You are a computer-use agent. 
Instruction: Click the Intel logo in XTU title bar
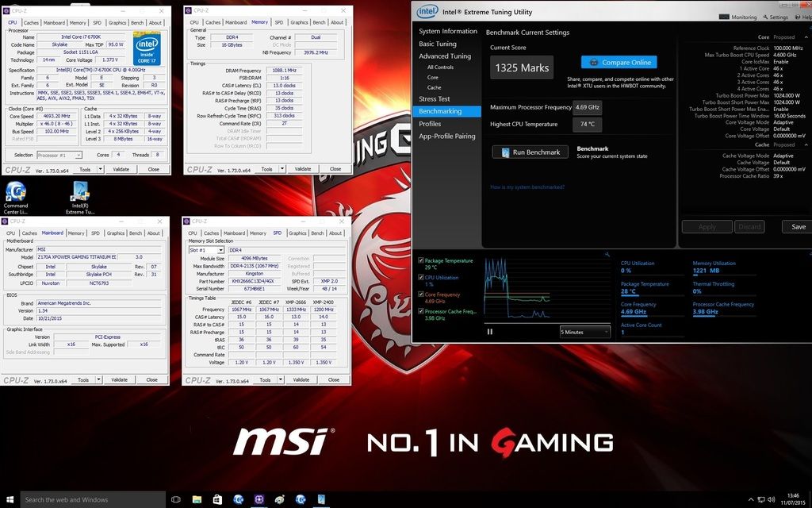pos(427,11)
